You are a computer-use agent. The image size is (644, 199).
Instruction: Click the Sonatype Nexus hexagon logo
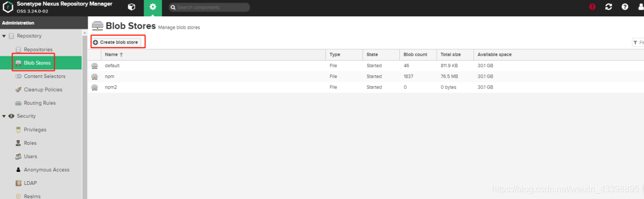[8, 8]
